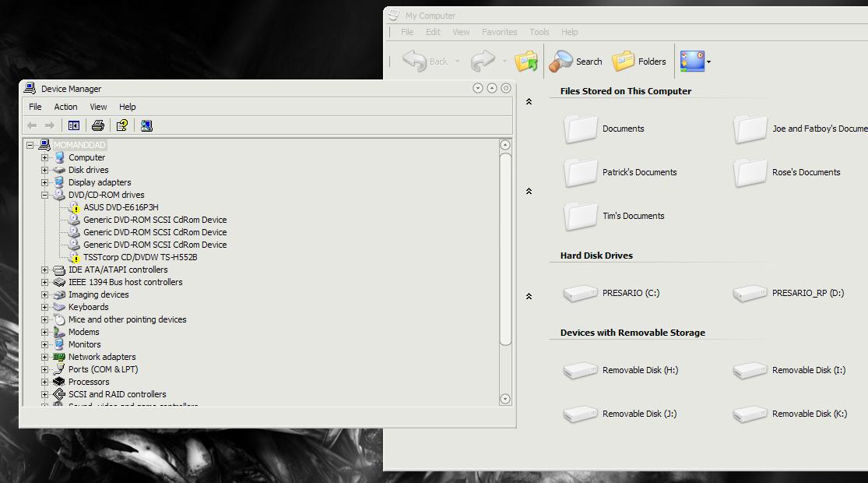868x483 pixels.
Task: Click the Scan for hardware changes icon
Action: point(146,125)
